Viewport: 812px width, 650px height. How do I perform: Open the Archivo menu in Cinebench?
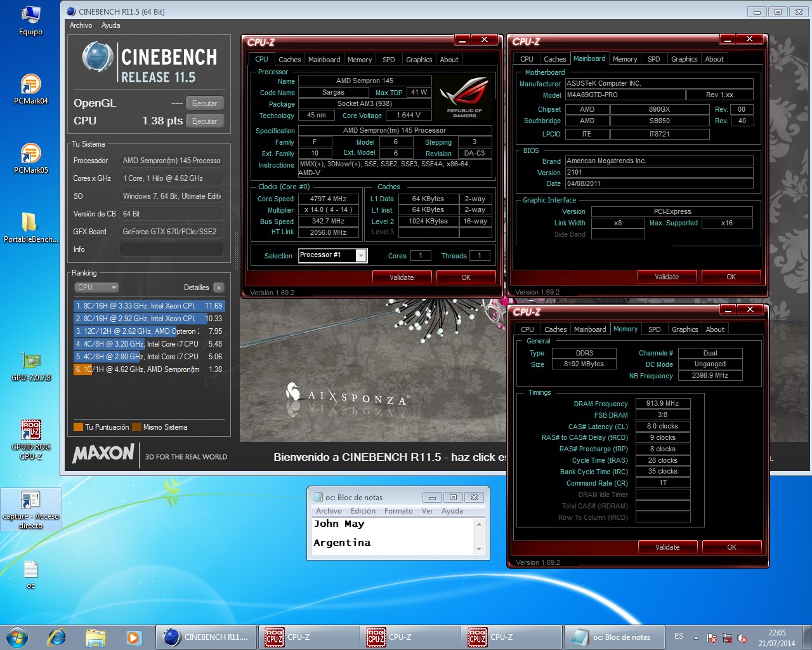(81, 25)
